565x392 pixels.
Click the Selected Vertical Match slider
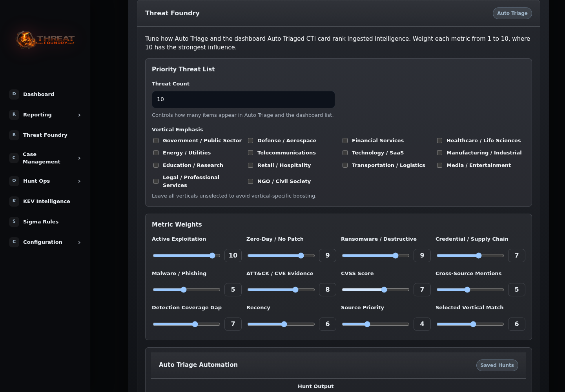[470, 324]
